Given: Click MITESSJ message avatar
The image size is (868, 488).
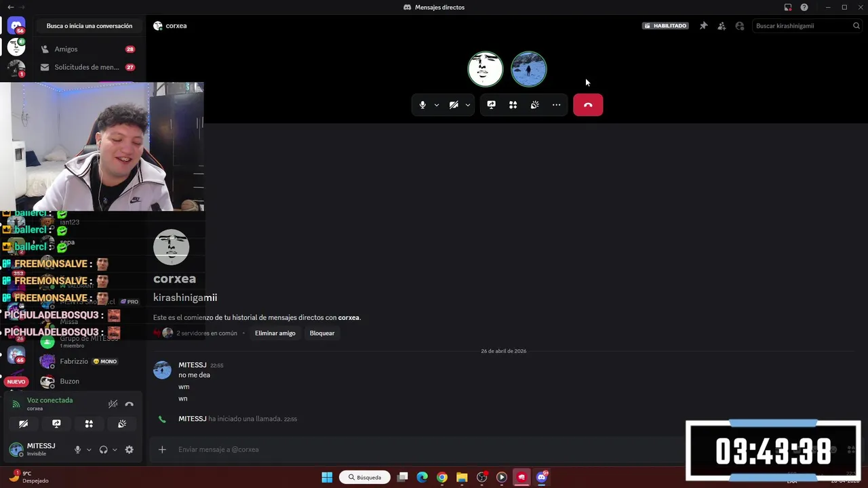Looking at the screenshot, I should (x=162, y=370).
